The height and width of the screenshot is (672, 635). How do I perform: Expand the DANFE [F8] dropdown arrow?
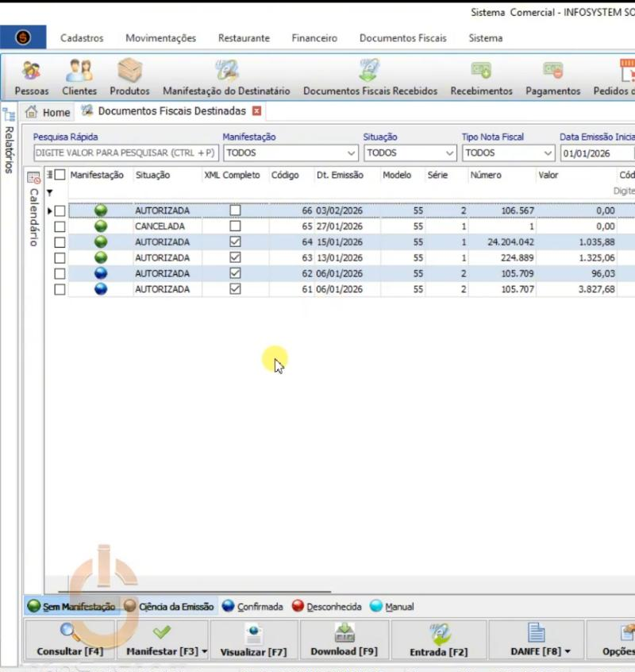pos(568,651)
